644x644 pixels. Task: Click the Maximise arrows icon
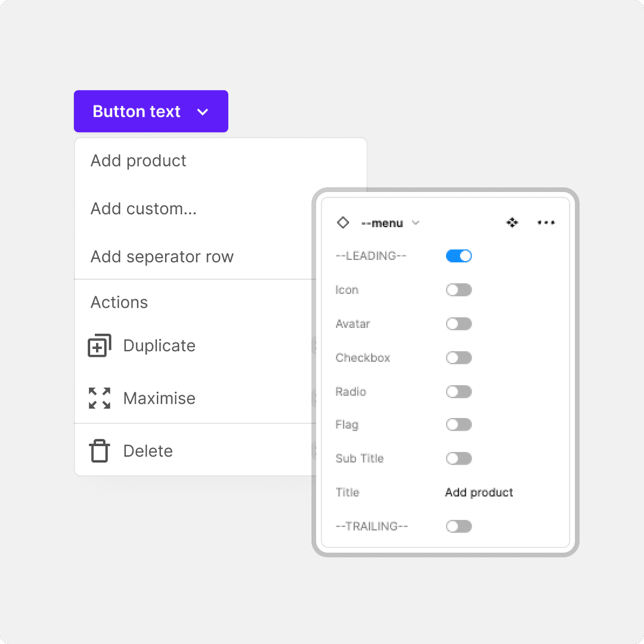click(100, 398)
